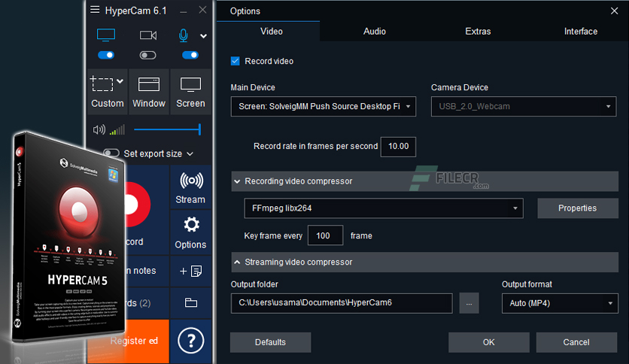Expand Streaming video compressor section
629x364 pixels.
424,262
